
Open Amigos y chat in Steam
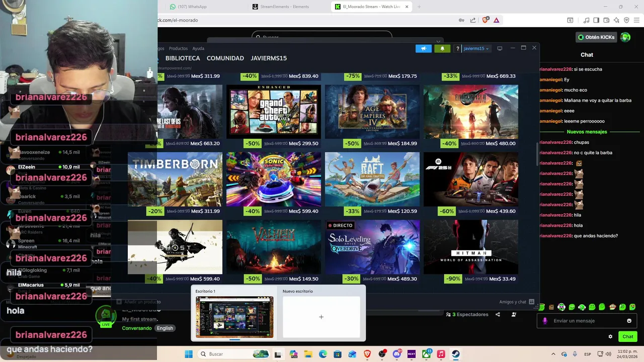pyautogui.click(x=516, y=302)
